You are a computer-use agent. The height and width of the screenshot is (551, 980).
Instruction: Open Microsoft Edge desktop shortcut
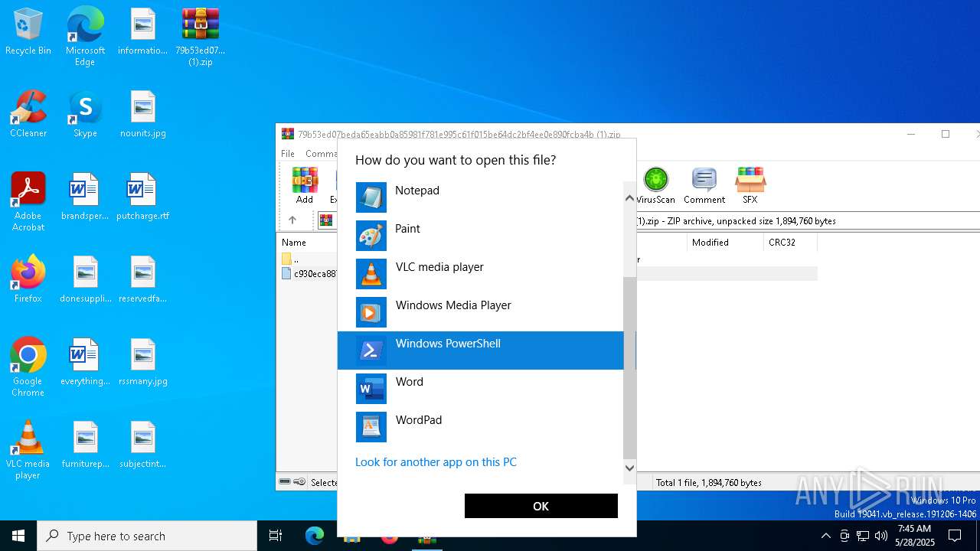(x=85, y=36)
